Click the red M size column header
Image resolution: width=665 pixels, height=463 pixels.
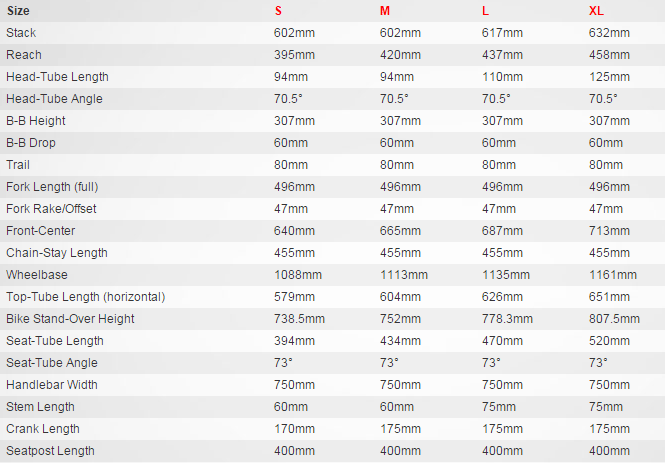click(383, 11)
